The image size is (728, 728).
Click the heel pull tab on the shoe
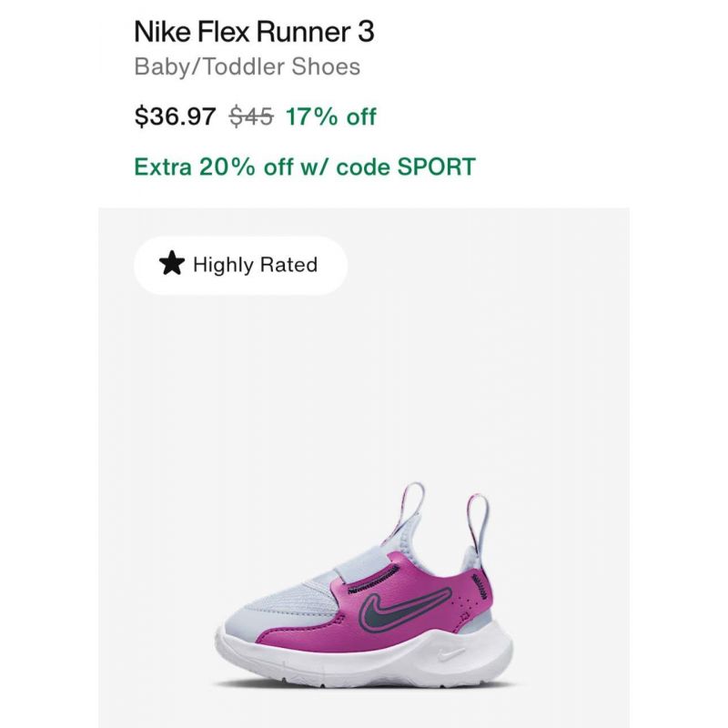click(x=477, y=522)
